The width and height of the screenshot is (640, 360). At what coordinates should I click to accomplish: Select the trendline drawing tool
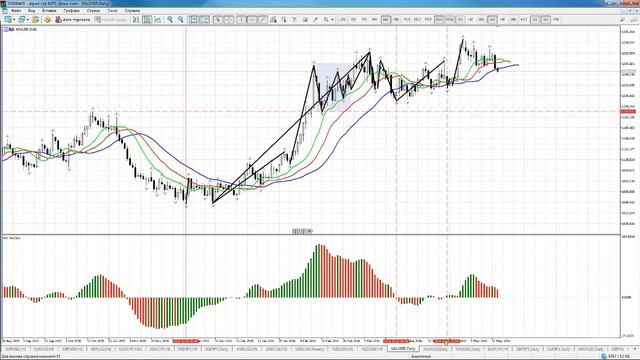pos(263,20)
